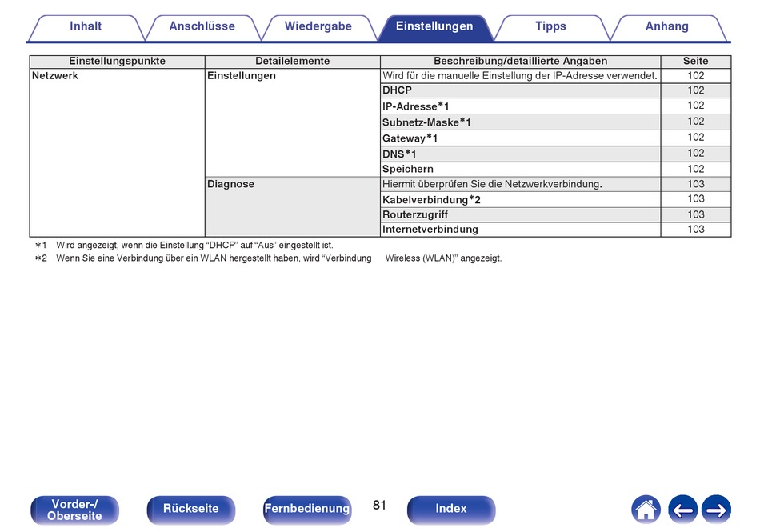Screen dimensions: 760x532
Task: Click the Index button
Action: pyautogui.click(x=451, y=510)
